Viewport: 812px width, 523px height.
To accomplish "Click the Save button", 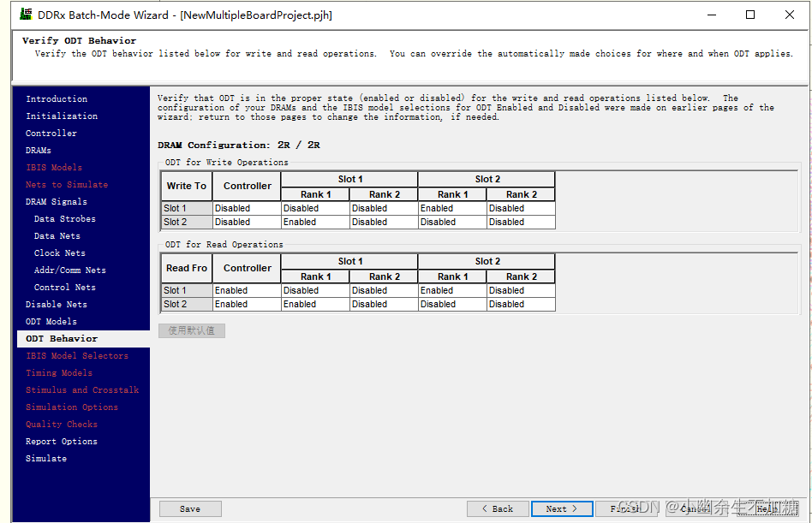I will [190, 508].
